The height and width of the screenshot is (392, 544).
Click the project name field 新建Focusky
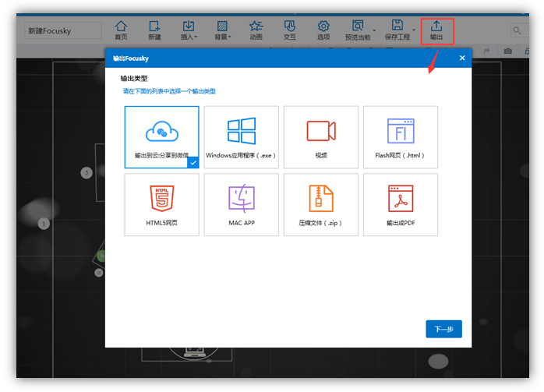tap(62, 30)
